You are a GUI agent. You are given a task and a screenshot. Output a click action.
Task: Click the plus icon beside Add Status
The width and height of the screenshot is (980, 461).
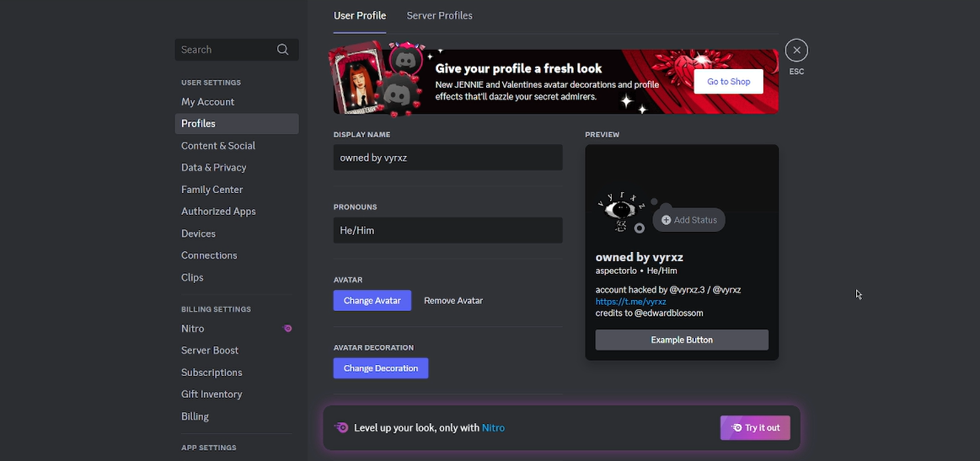666,220
